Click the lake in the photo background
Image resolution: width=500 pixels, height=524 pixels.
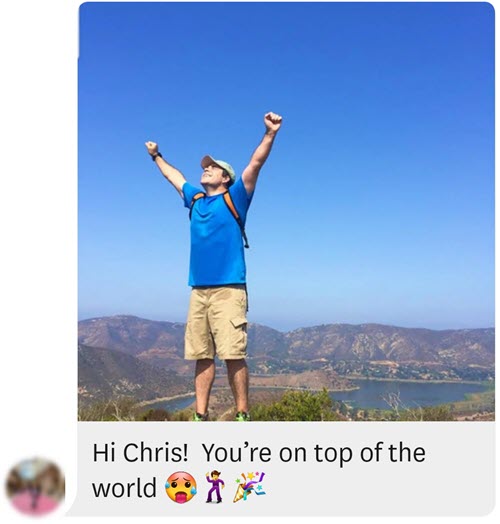408,394
